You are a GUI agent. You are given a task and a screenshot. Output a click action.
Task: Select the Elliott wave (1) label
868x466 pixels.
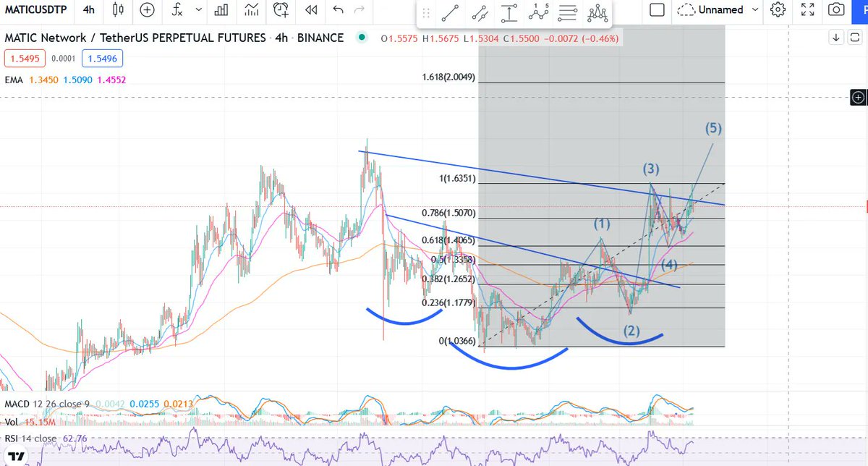603,224
